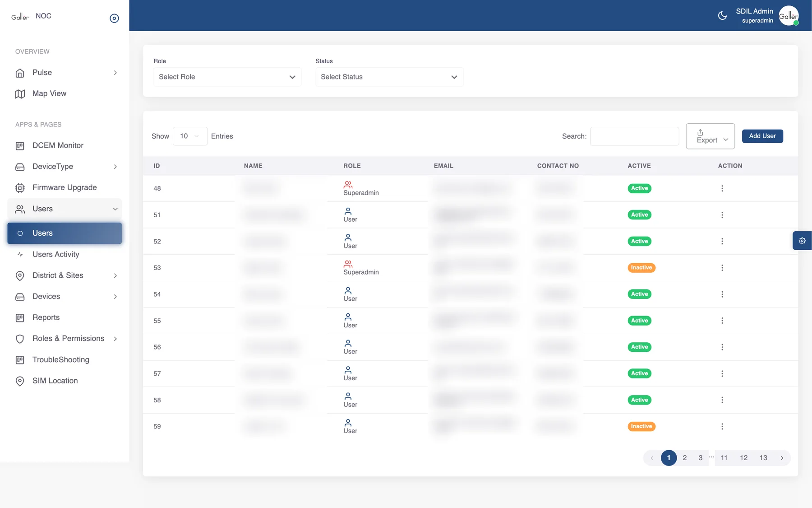Click the Inactive badge in row 59
The height and width of the screenshot is (508, 812).
coord(641,426)
